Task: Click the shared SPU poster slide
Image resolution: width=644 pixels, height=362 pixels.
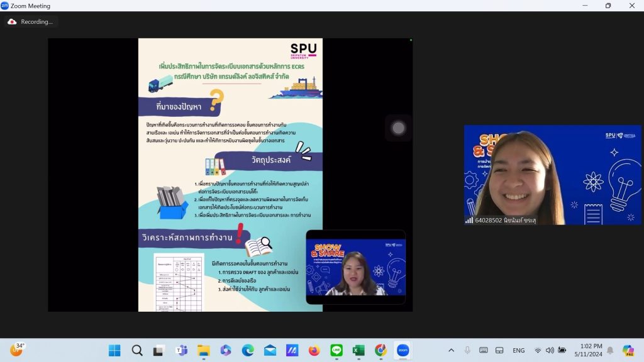Action: pos(230,175)
